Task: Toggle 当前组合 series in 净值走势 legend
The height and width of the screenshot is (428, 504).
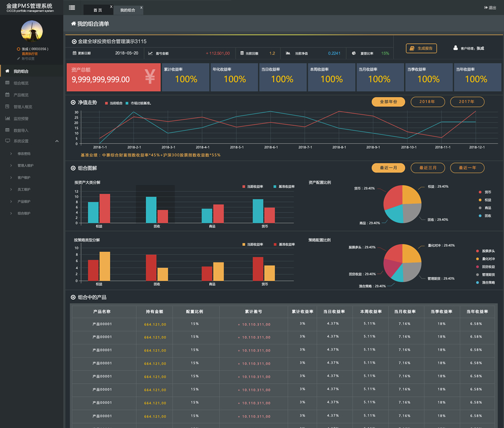Action: [107, 103]
